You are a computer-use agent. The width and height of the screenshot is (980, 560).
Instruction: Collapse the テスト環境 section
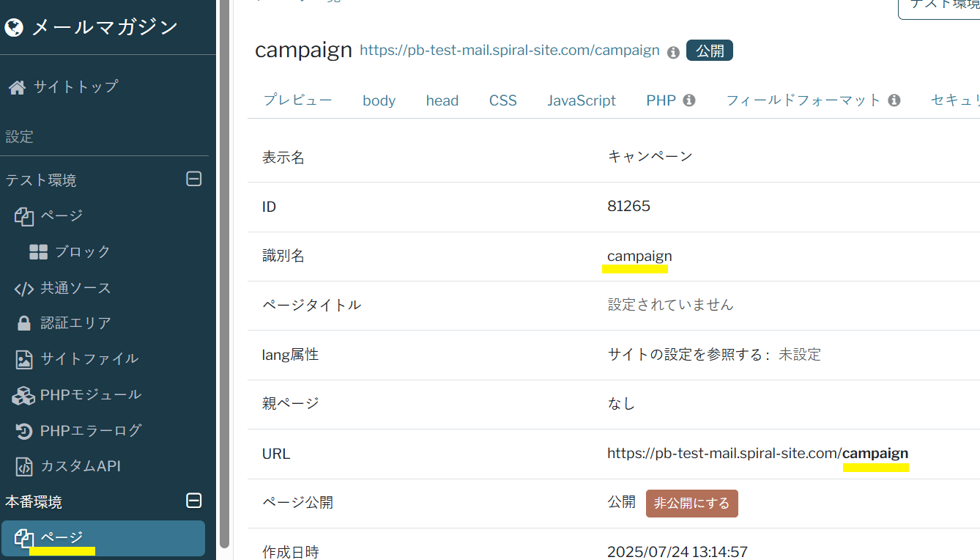coord(194,179)
